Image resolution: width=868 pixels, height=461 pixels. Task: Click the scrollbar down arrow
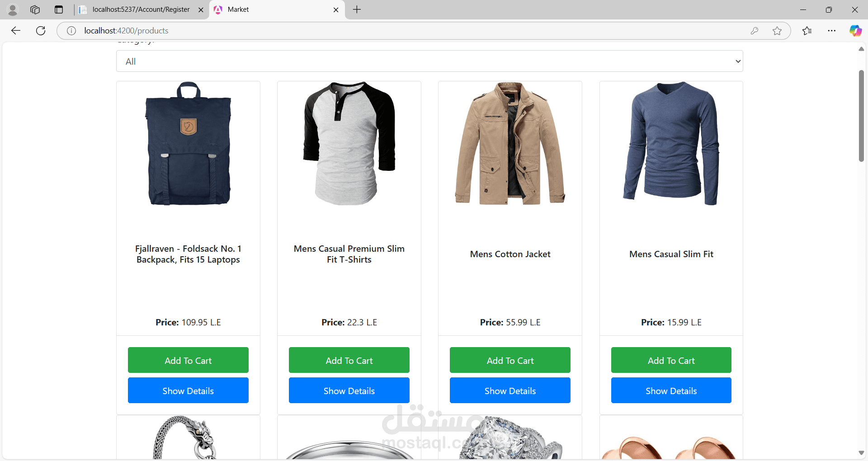coord(861,453)
